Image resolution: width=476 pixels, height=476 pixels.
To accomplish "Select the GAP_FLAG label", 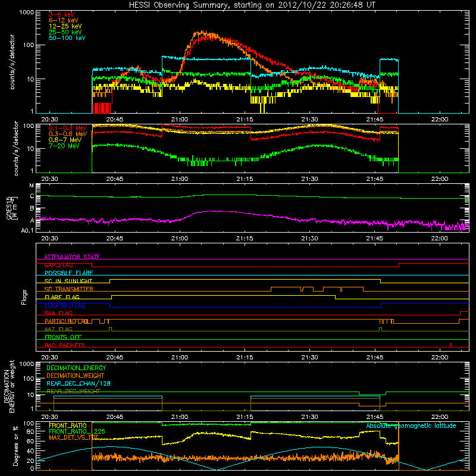I will pos(58,265).
